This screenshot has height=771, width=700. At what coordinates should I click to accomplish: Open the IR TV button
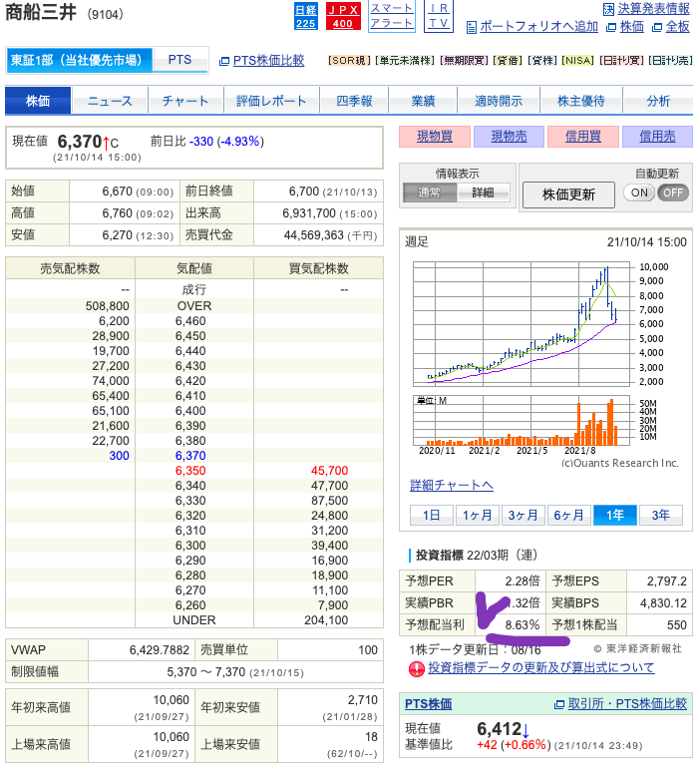pyautogui.click(x=439, y=16)
